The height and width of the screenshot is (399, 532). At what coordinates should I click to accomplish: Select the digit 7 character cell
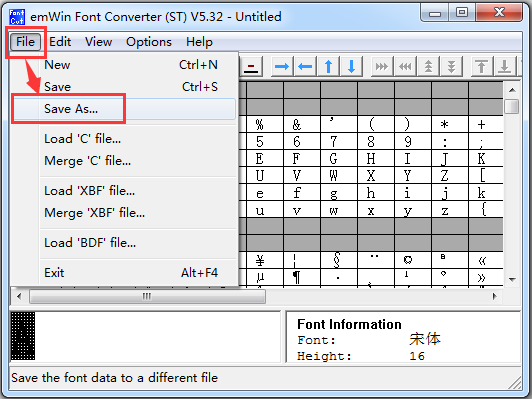[339, 141]
